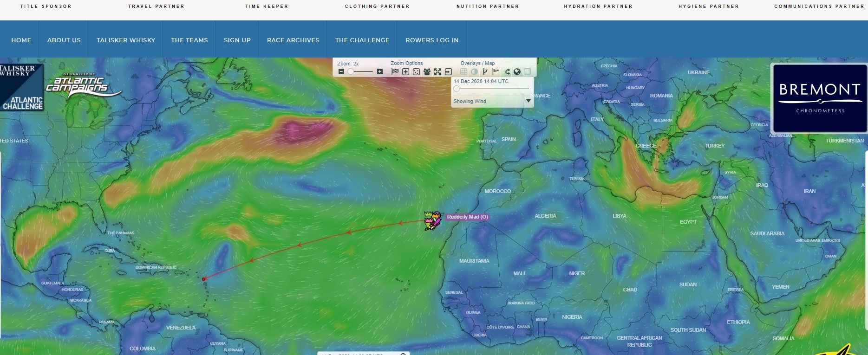Open THE CHALLENGE menu item
This screenshot has height=355, width=868.
(x=362, y=40)
